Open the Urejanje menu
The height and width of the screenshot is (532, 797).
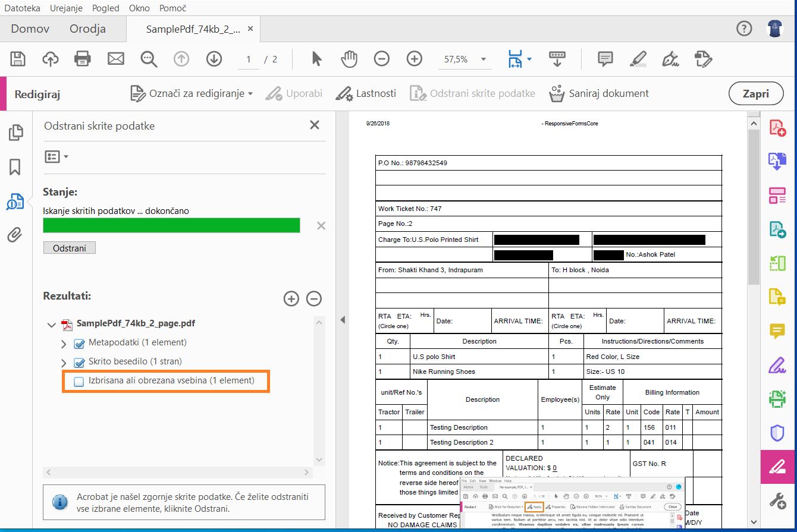[66, 8]
